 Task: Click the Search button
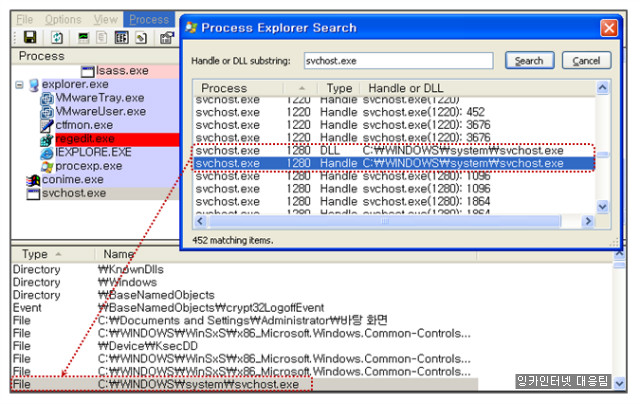[x=528, y=61]
